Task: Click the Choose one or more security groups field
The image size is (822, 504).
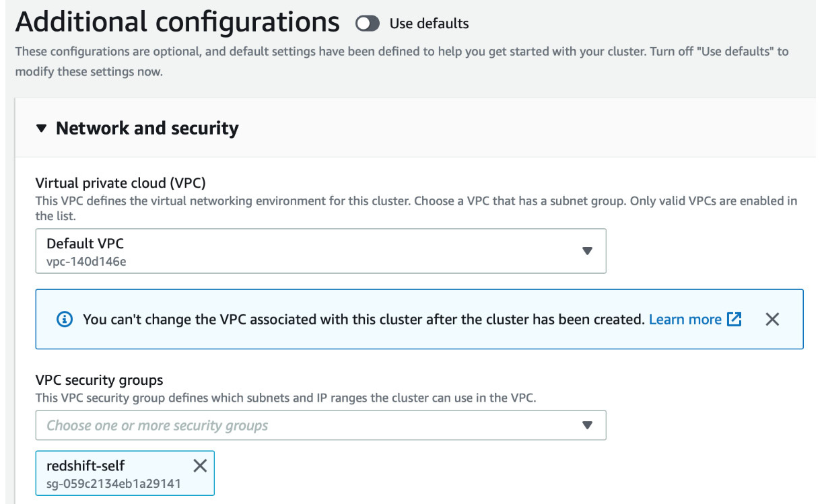Action: pyautogui.click(x=320, y=425)
